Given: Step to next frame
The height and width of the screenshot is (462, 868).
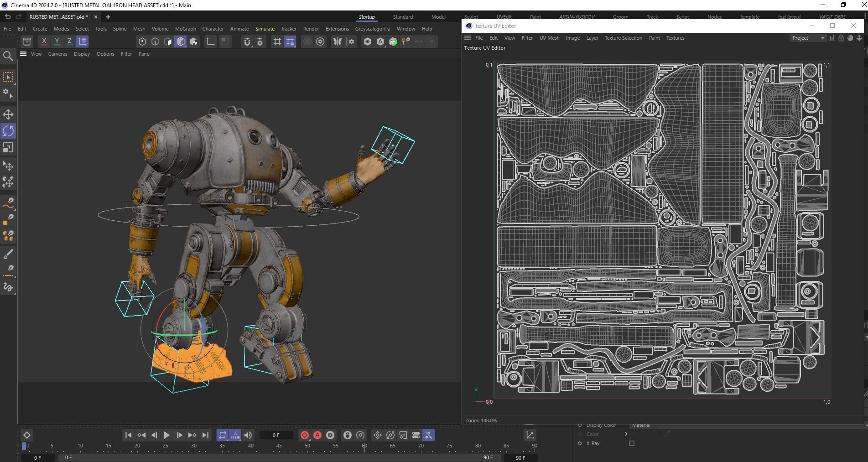Looking at the screenshot, I should point(180,435).
